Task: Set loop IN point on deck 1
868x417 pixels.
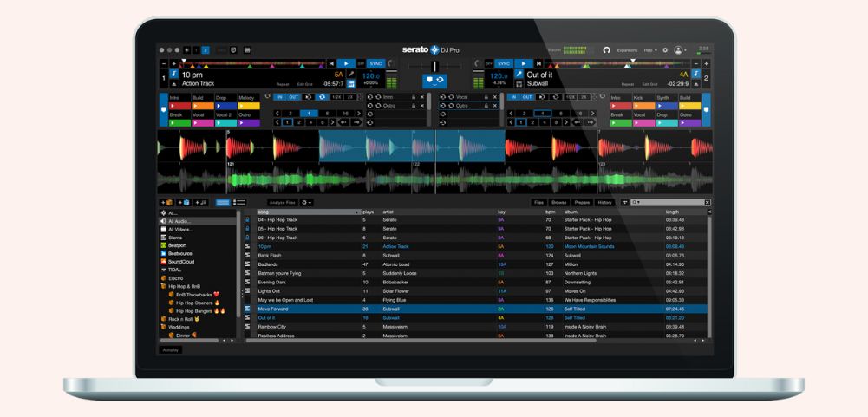Action: 279,97
